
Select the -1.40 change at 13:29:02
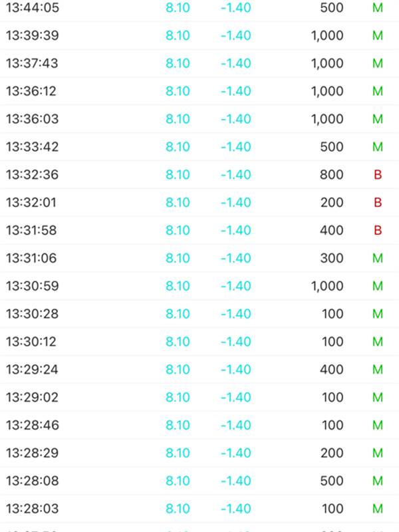point(236,398)
